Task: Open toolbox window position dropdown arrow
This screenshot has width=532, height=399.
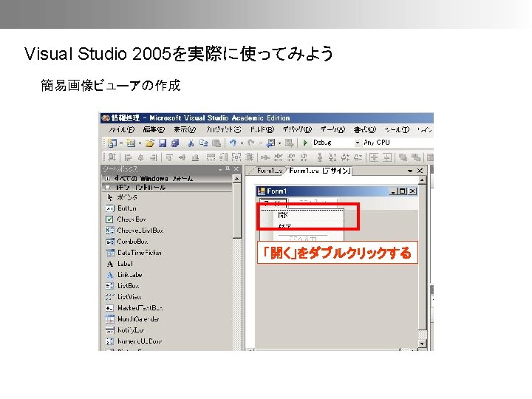Action: (220, 169)
